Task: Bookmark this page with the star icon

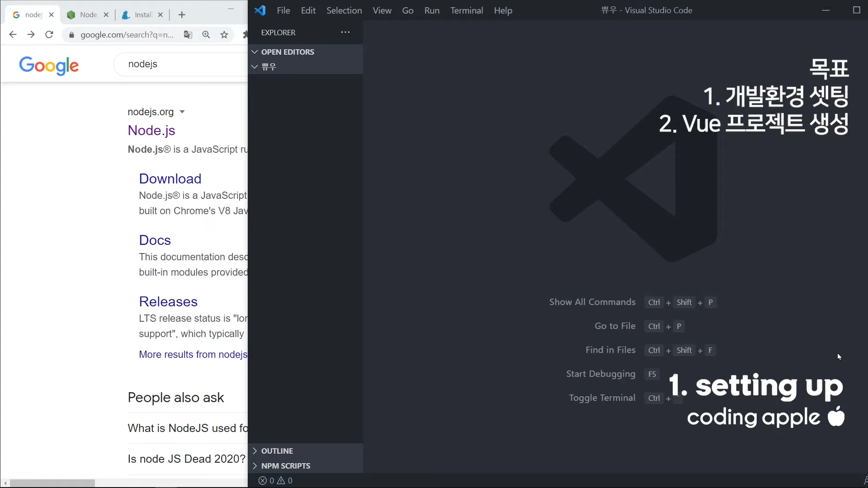Action: 224,35
